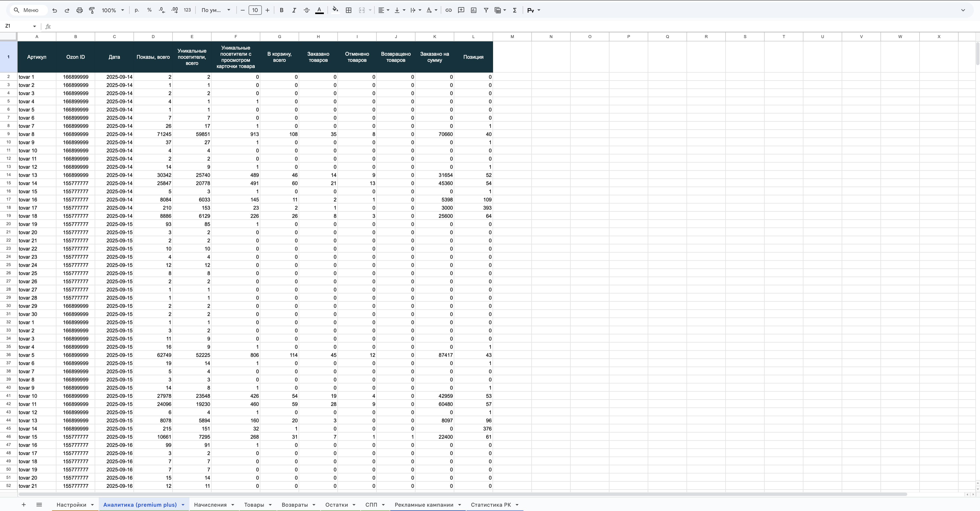Add a comment using the toolbar icon
The width and height of the screenshot is (980, 511).
click(461, 10)
